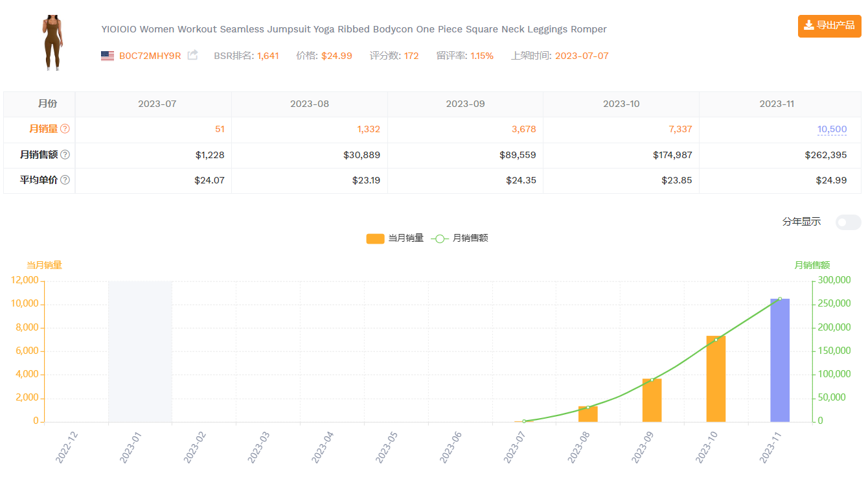Screen dimensions: 868x479
Task: Click the 2023-07 sales value 51
Action: [x=220, y=129]
